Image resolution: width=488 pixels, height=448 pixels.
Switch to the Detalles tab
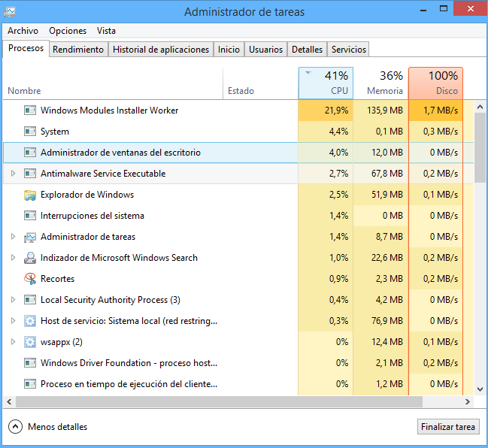pos(307,50)
